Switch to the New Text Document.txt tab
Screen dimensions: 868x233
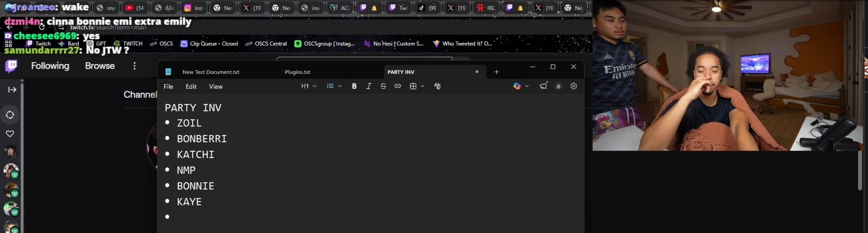point(211,72)
